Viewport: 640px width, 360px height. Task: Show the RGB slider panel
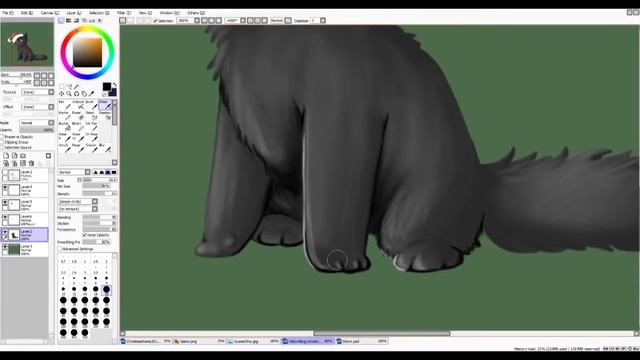pyautogui.click(x=69, y=20)
